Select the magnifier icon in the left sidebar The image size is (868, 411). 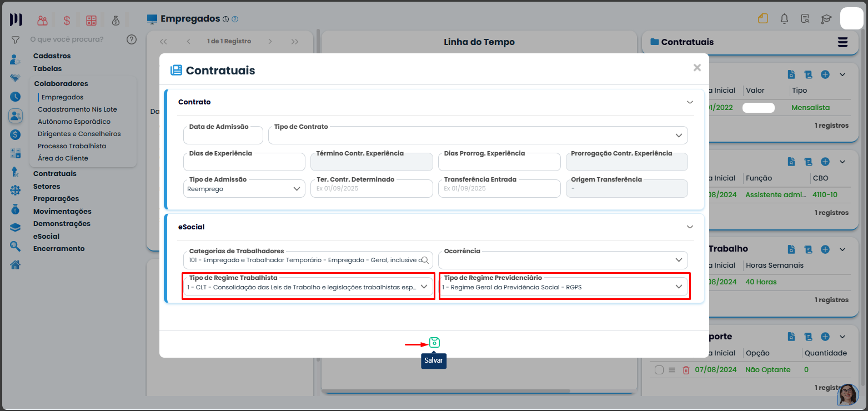[16, 246]
